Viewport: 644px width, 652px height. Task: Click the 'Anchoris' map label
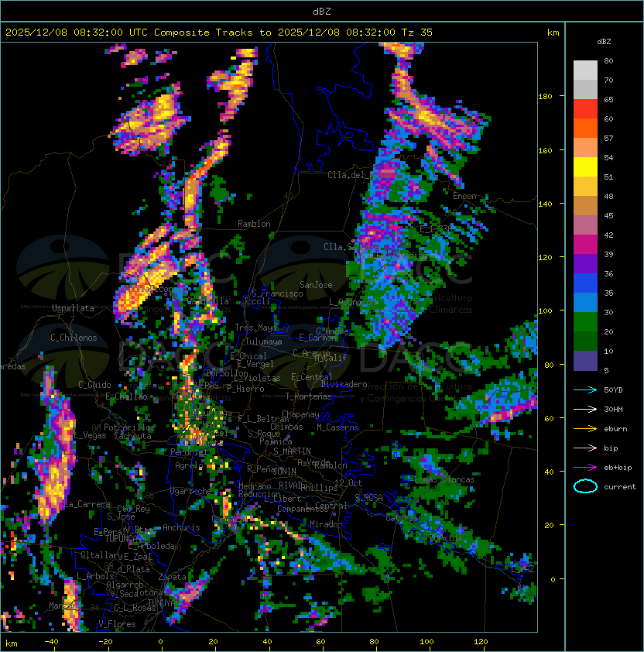(x=181, y=527)
